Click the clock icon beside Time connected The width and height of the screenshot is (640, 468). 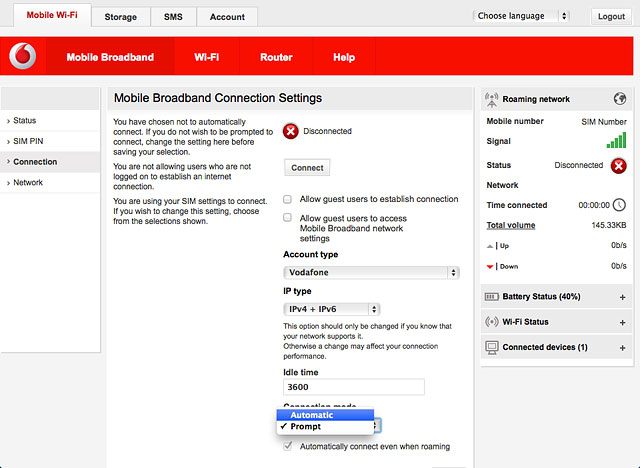(619, 204)
